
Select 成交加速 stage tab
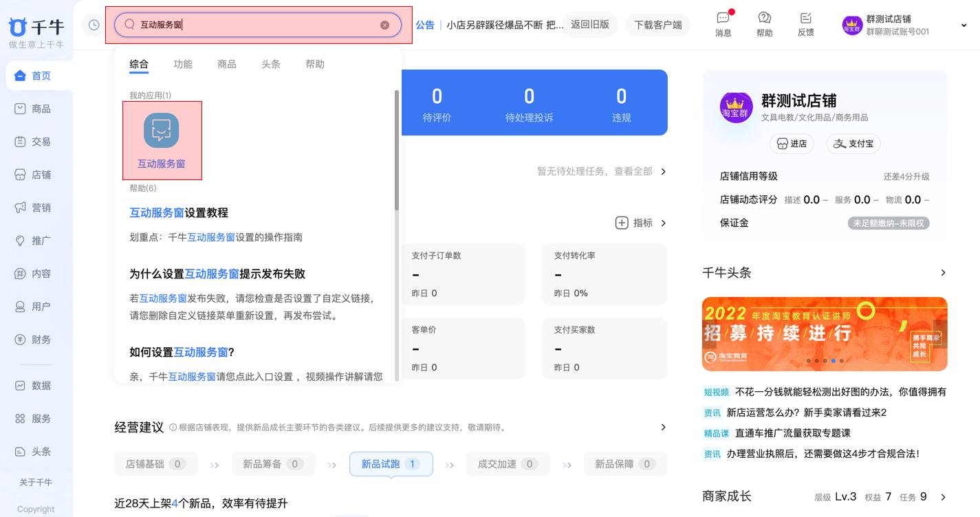tap(508, 464)
